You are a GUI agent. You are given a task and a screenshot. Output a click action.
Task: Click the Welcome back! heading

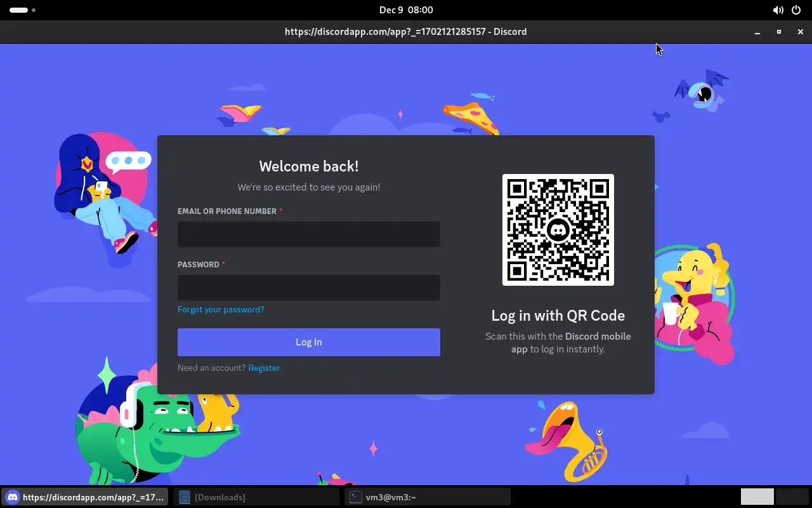(x=309, y=166)
